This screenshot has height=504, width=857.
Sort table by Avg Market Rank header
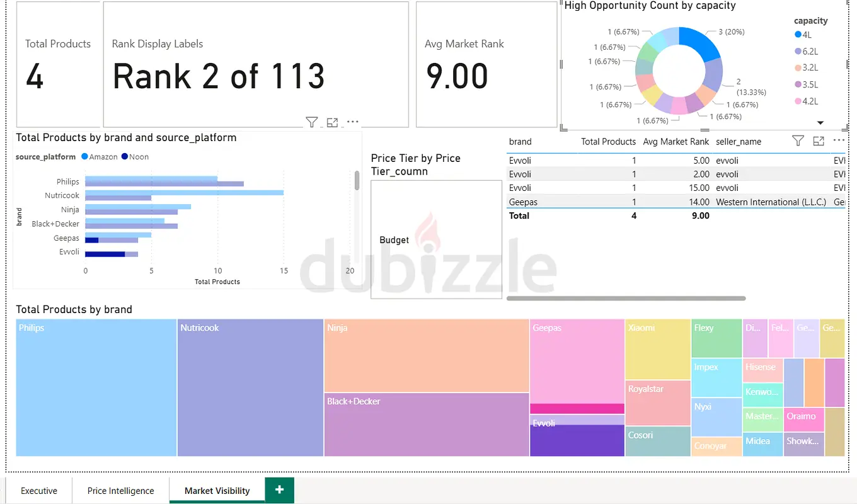[x=676, y=142]
